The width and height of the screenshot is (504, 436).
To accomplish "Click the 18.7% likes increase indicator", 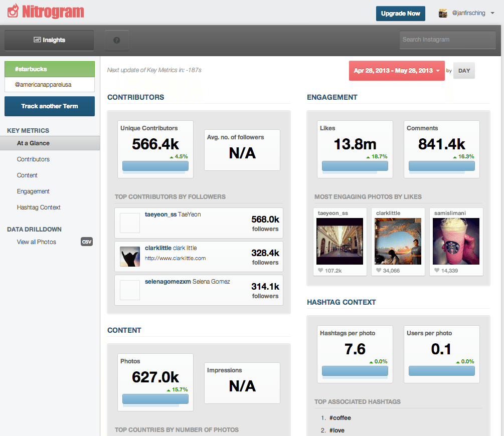I will [377, 156].
